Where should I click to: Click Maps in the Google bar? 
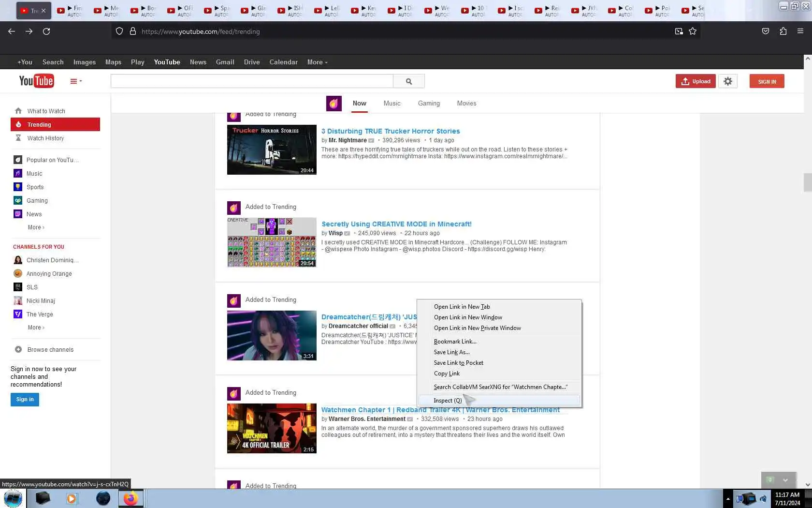pos(113,62)
